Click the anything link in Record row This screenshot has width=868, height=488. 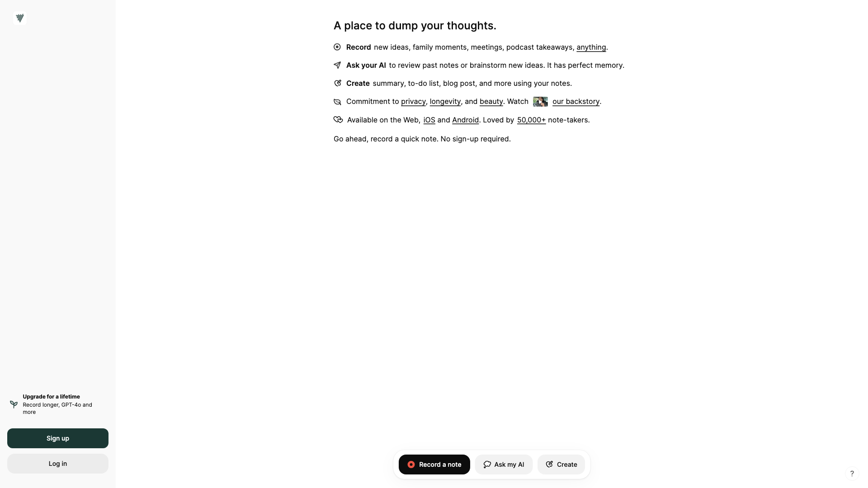click(x=591, y=47)
